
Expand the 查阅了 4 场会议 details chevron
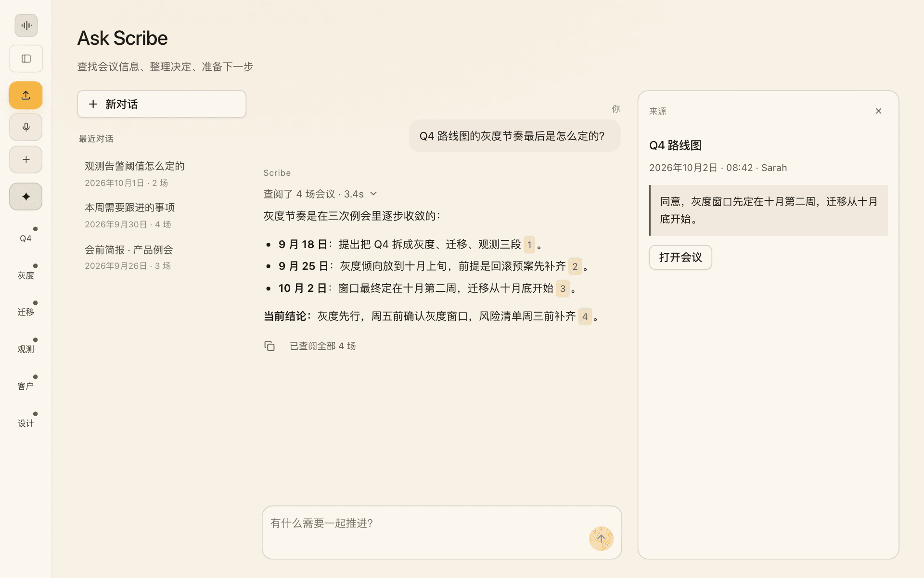pyautogui.click(x=373, y=194)
